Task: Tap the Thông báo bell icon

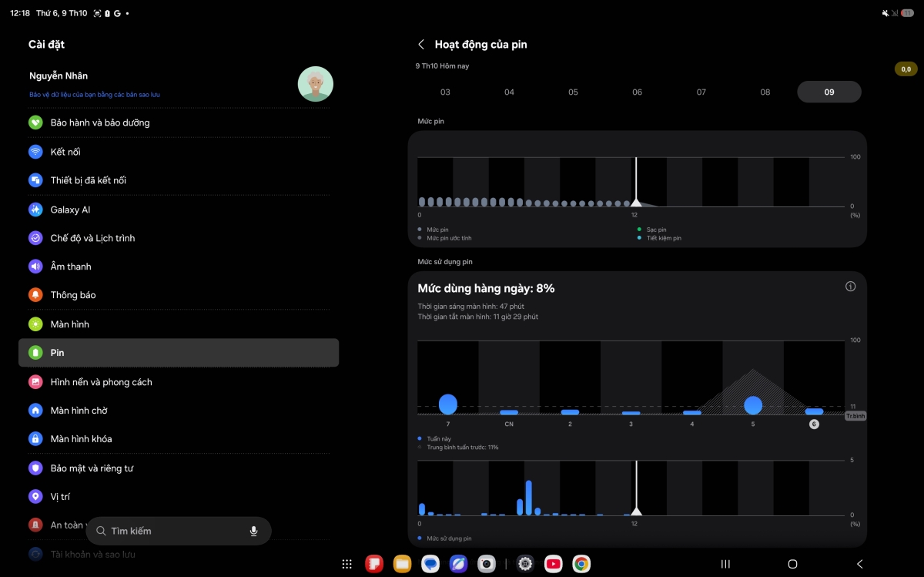Action: 35,295
